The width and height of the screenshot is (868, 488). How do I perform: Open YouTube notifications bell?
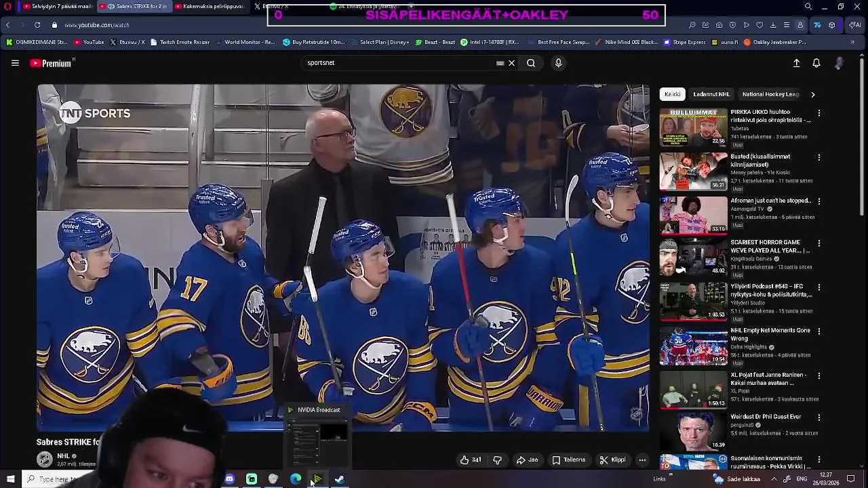click(x=816, y=63)
